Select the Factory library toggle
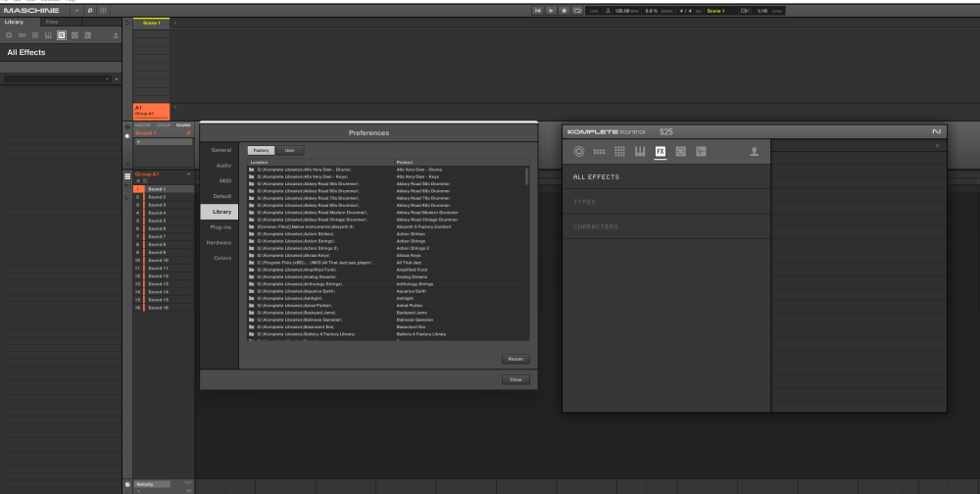Screen dimensions: 980x494 tap(262, 151)
